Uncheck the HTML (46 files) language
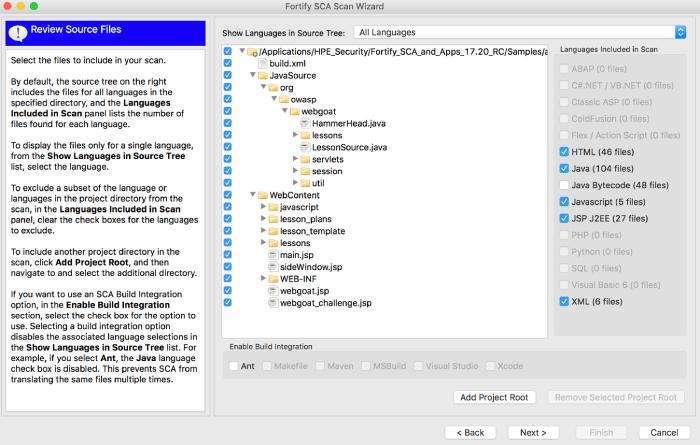 click(564, 152)
